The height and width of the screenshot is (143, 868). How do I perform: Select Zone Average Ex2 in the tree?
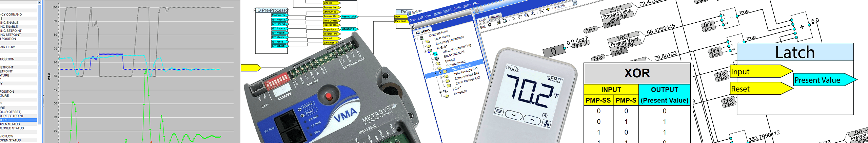[x=466, y=75]
